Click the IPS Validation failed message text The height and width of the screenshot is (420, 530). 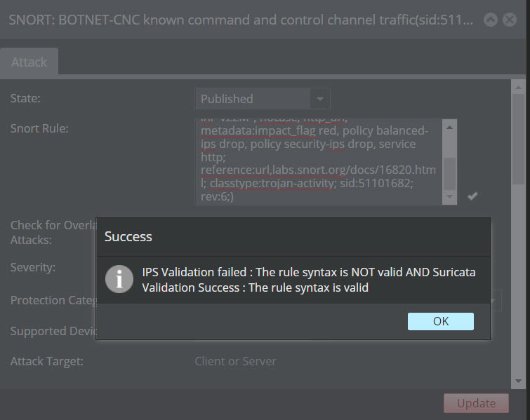(x=309, y=280)
